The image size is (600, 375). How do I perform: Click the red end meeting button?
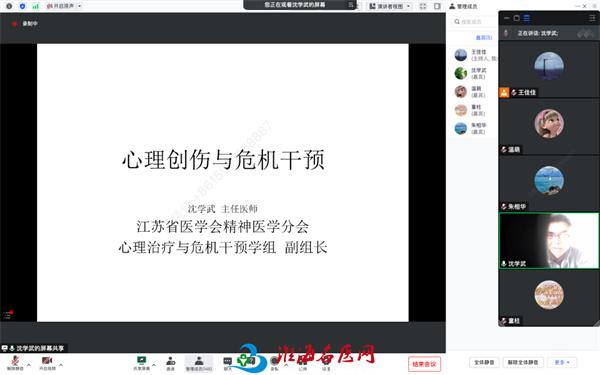click(424, 364)
